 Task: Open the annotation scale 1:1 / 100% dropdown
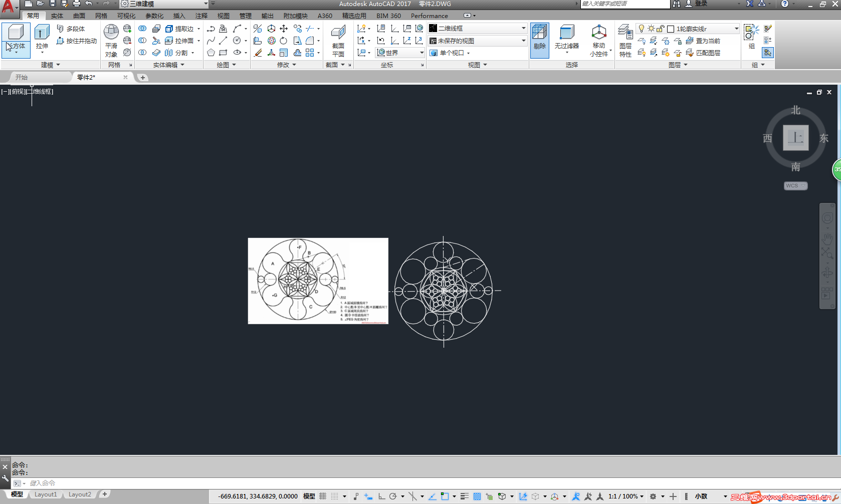tap(626, 496)
